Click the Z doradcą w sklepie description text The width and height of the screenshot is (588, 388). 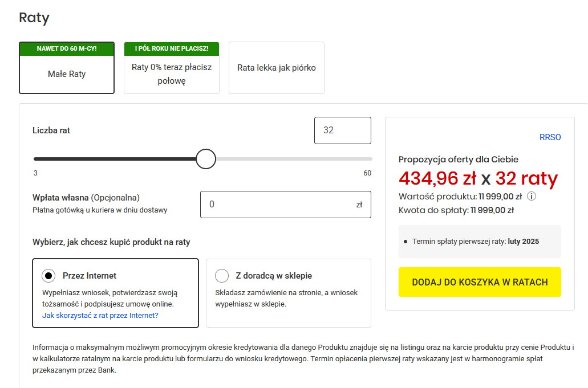(286, 298)
